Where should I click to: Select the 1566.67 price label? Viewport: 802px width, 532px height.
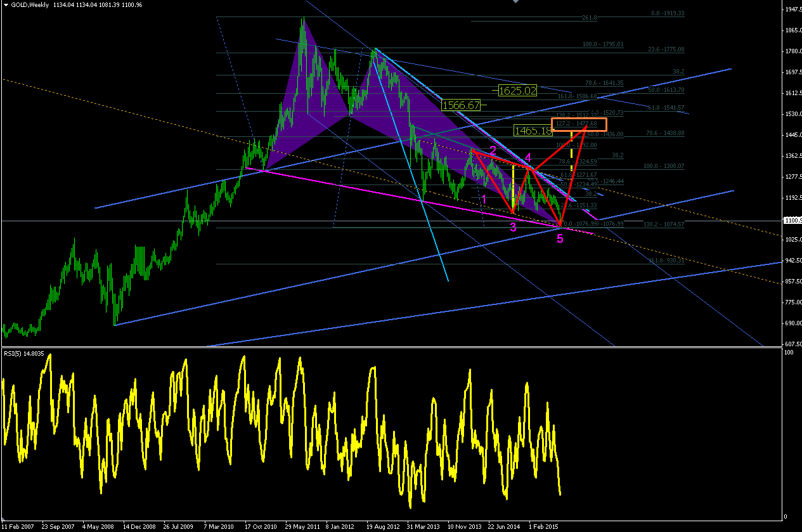coord(462,105)
